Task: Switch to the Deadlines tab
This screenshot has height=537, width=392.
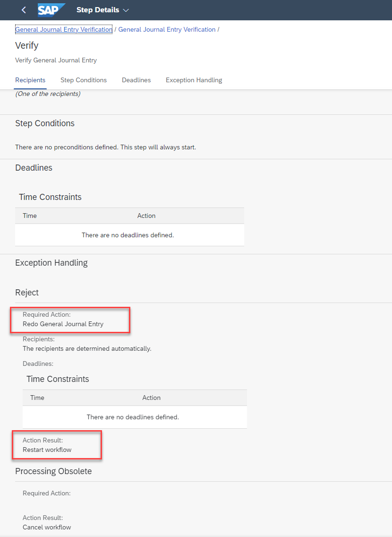Action: 136,80
